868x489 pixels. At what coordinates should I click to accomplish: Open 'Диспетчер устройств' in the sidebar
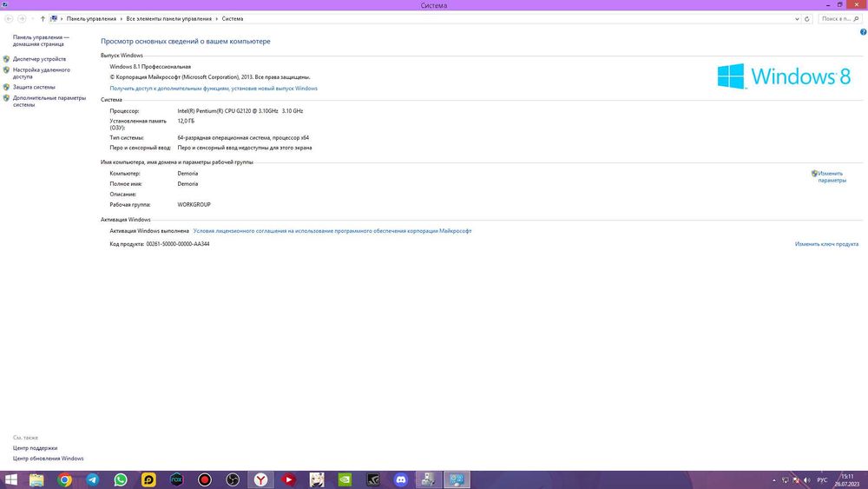click(39, 59)
